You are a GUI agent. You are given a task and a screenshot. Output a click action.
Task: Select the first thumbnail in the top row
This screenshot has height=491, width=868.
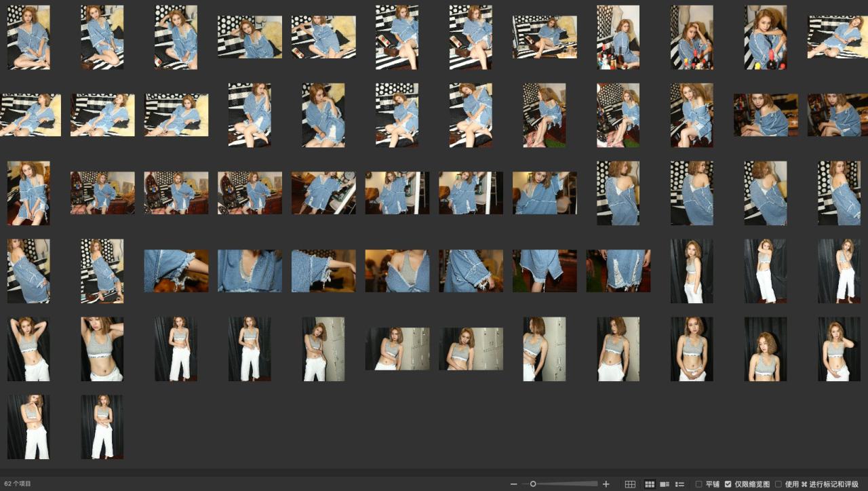[28, 37]
